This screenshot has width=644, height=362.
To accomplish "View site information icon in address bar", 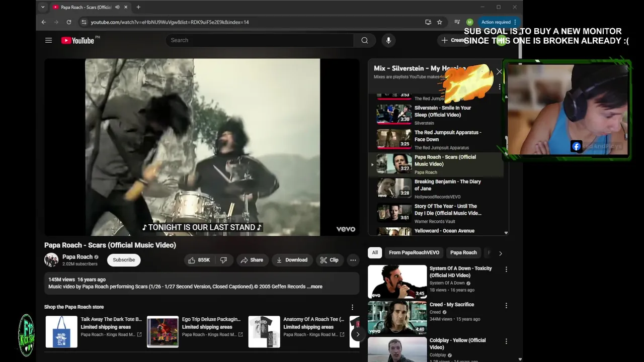I will [x=84, y=22].
